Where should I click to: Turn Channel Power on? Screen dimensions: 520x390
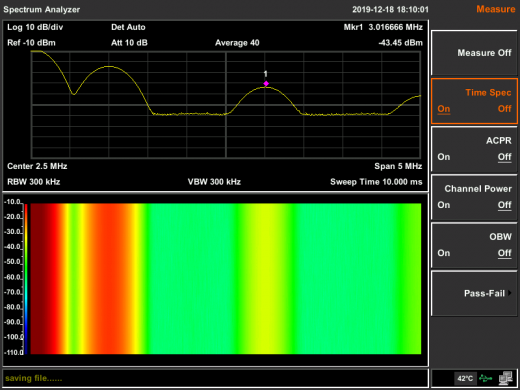(444, 205)
